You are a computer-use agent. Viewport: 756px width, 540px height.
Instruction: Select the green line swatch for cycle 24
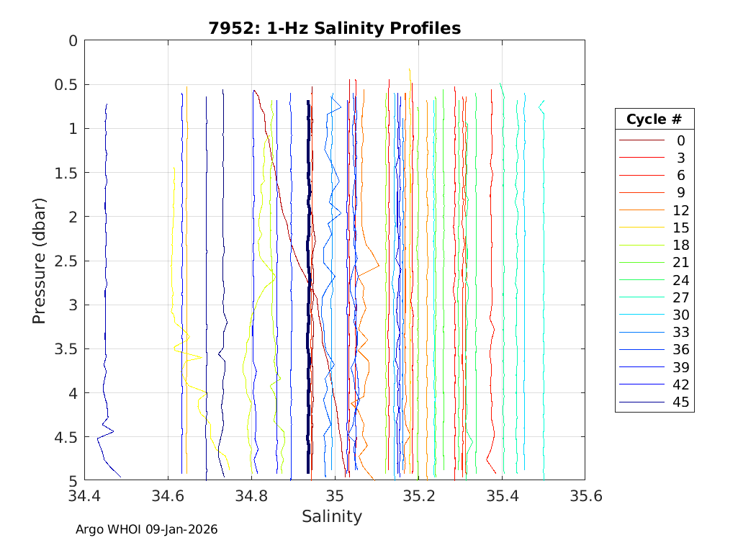coord(642,280)
